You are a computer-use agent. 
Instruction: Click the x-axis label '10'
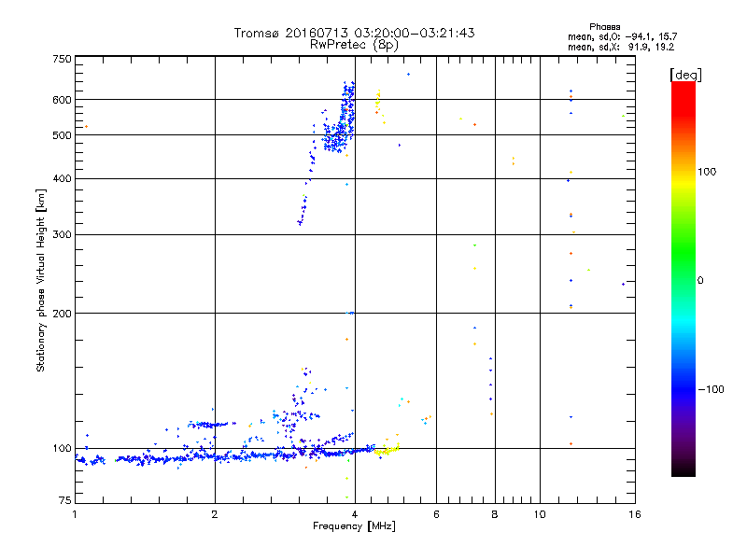coord(540,514)
